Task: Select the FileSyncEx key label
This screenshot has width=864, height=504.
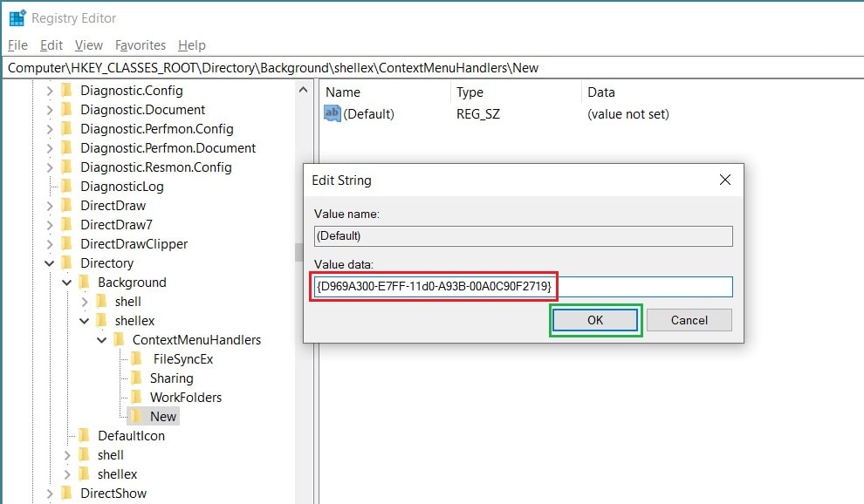Action: [183, 359]
